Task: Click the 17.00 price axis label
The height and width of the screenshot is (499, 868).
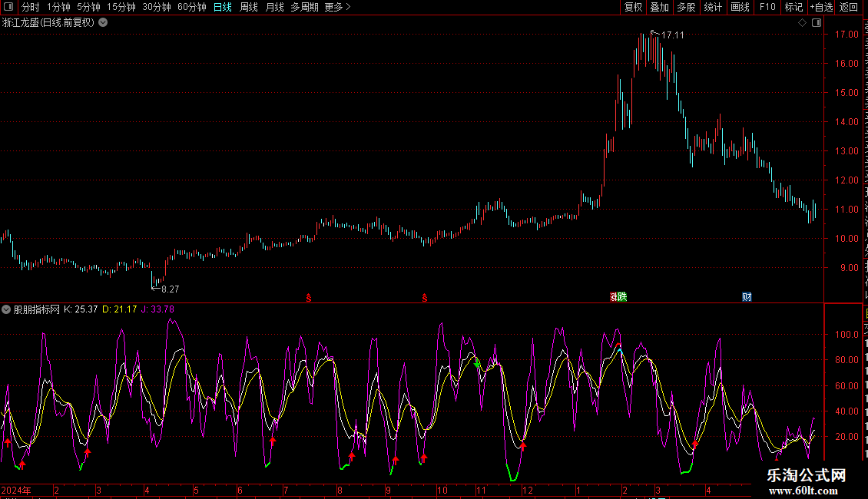Action: [x=846, y=35]
